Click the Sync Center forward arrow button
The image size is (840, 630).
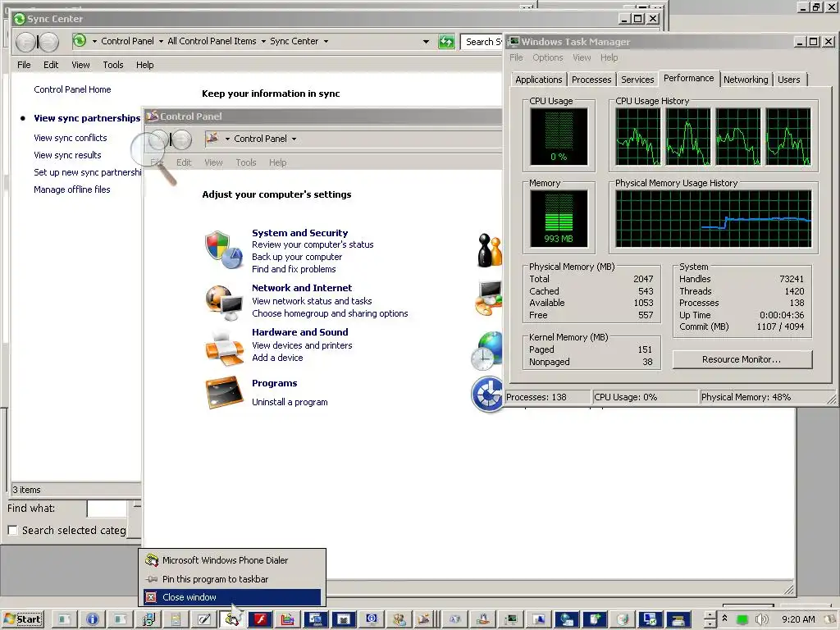click(48, 41)
